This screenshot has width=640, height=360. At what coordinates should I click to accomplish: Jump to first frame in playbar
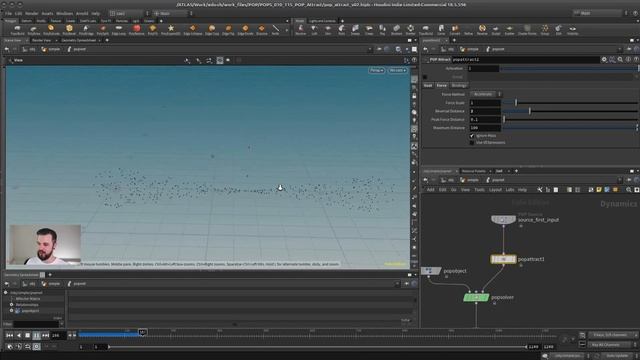click(x=9, y=336)
